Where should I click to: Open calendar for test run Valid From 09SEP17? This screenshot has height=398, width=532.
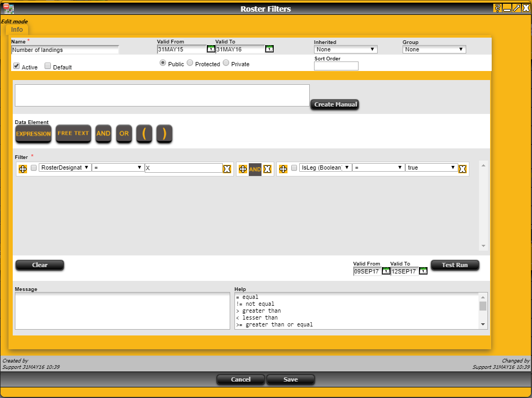click(x=386, y=271)
